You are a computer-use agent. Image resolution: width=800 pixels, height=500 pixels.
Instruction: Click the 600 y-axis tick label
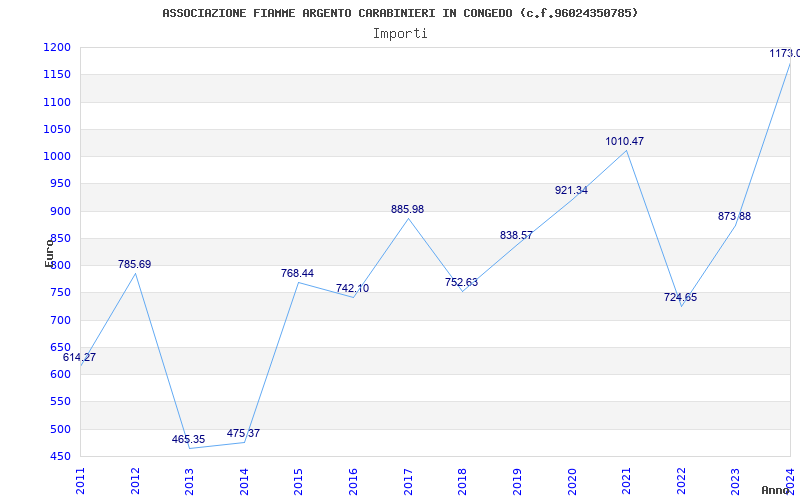point(61,374)
